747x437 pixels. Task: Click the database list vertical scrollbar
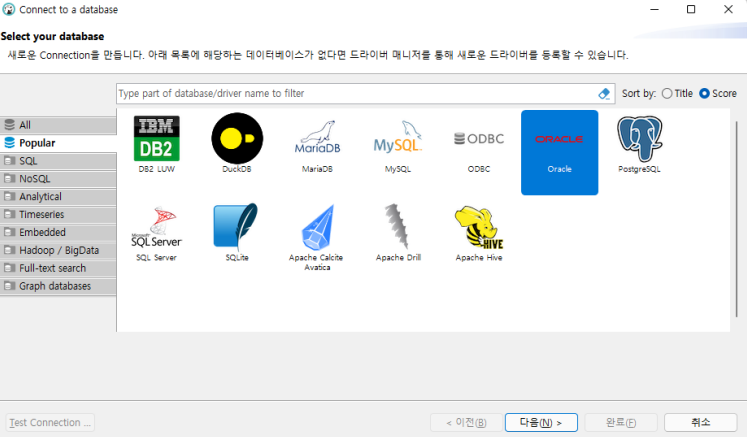[737, 219]
